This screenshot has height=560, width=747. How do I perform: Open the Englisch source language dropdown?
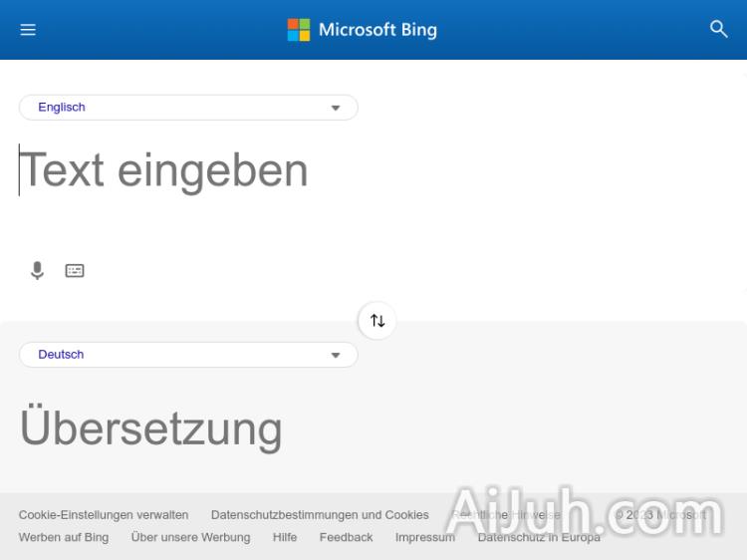coord(187,108)
